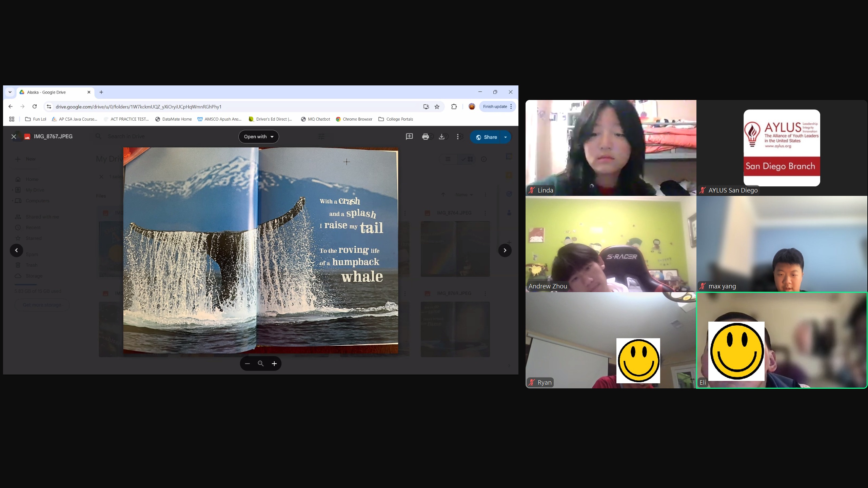This screenshot has height=488, width=868.
Task: Open Recent in Drive sidebar
Action: tap(28, 227)
